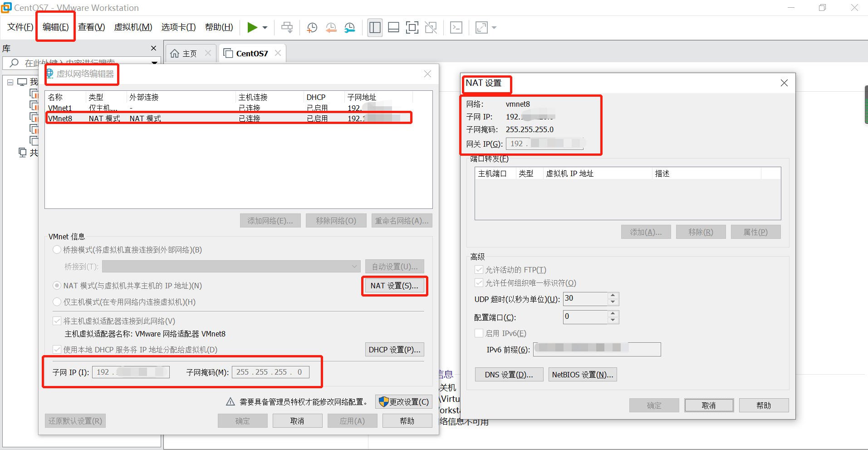Open the 帮助(H) menu
This screenshot has height=450, width=868.
pyautogui.click(x=219, y=27)
